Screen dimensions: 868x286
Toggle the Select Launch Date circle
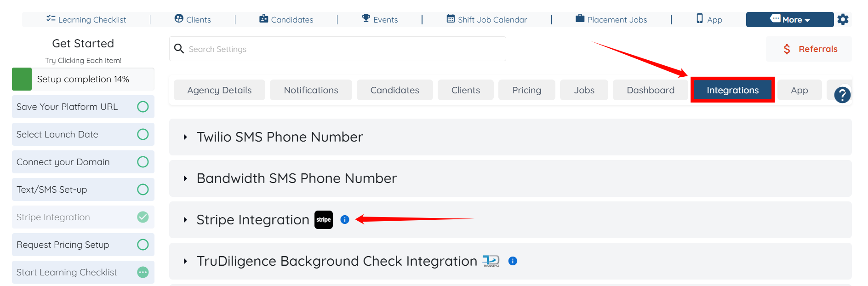pos(143,134)
